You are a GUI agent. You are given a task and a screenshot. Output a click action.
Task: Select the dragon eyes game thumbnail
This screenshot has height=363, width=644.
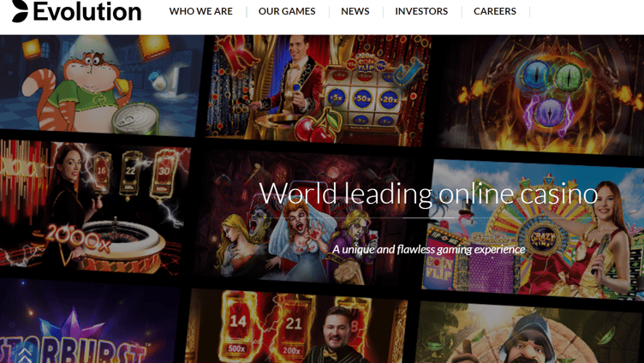point(541,93)
